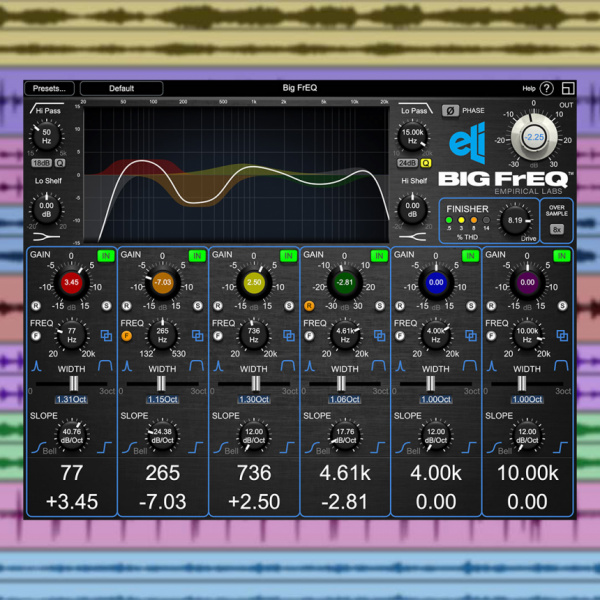Toggle the phase invert Ø button
Screen dimensions: 600x600
pyautogui.click(x=450, y=111)
